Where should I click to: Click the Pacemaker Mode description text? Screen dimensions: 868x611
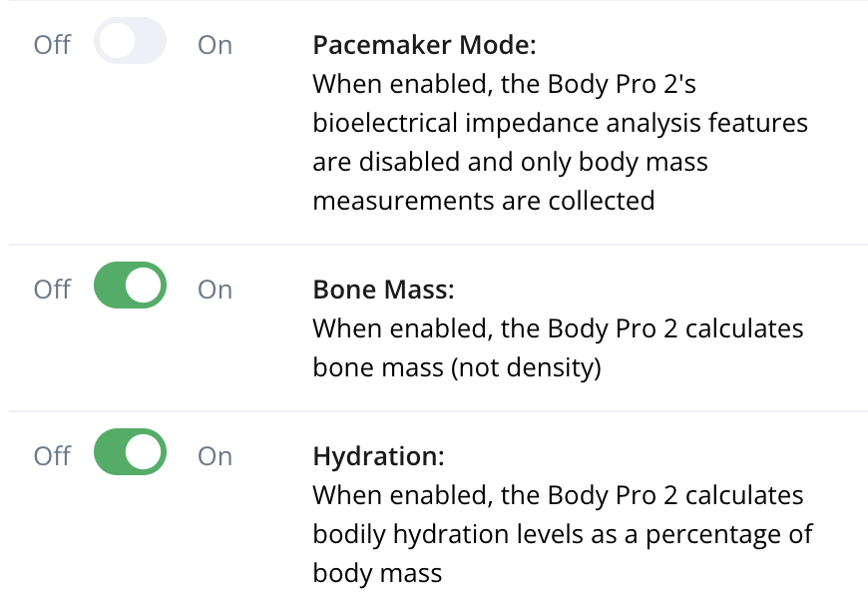click(x=559, y=142)
